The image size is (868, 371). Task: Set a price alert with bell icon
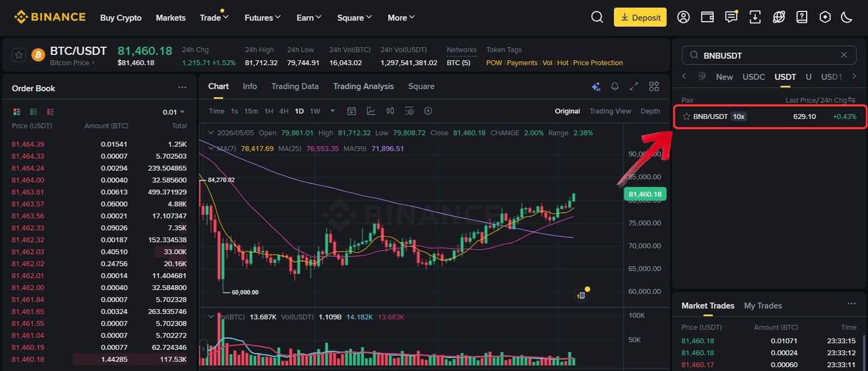pyautogui.click(x=615, y=86)
